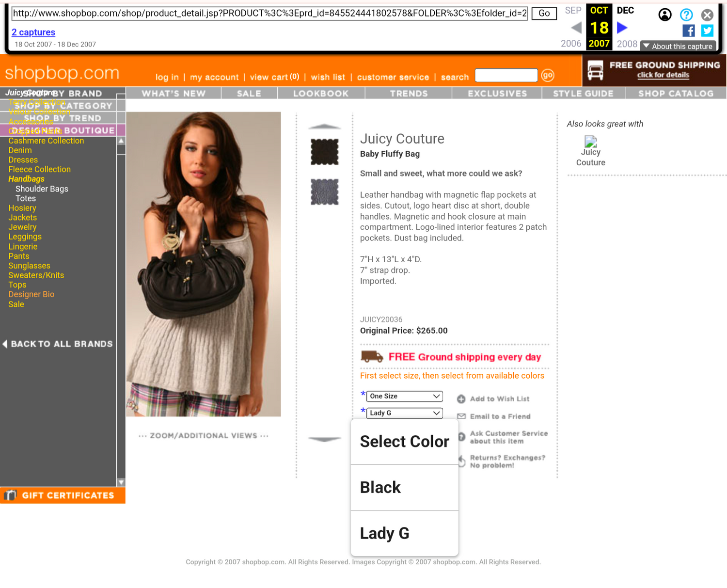
Task: Click the Wayback Go button
Action: 544,13
